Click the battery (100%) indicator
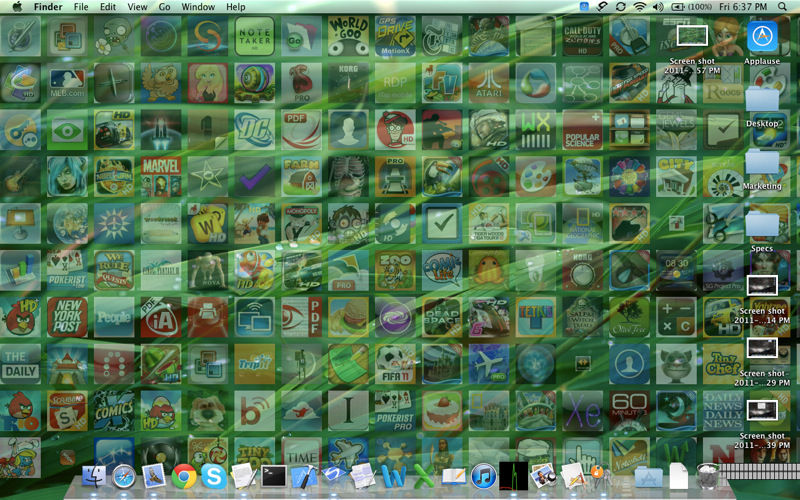The width and height of the screenshot is (800, 500). [691, 7]
